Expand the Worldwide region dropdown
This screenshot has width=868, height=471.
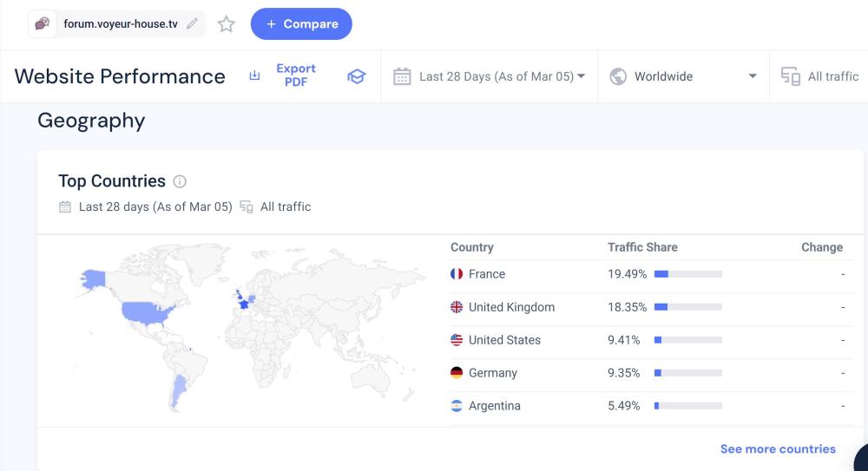[x=683, y=76]
